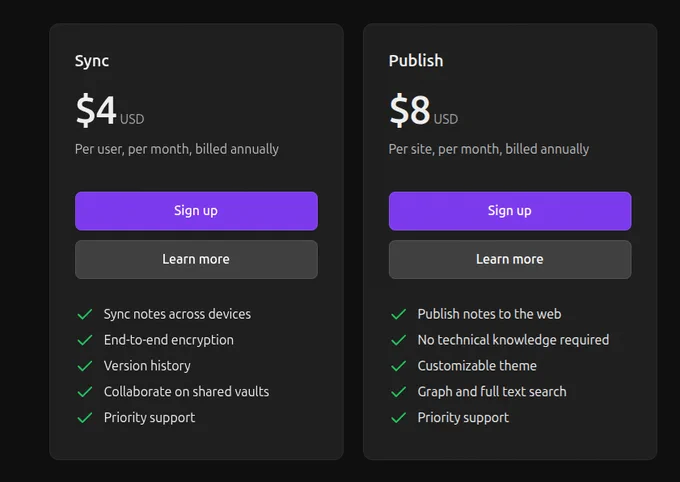Click the checkmark beside Publish notes to the web
The height and width of the screenshot is (482, 680).
click(x=399, y=314)
